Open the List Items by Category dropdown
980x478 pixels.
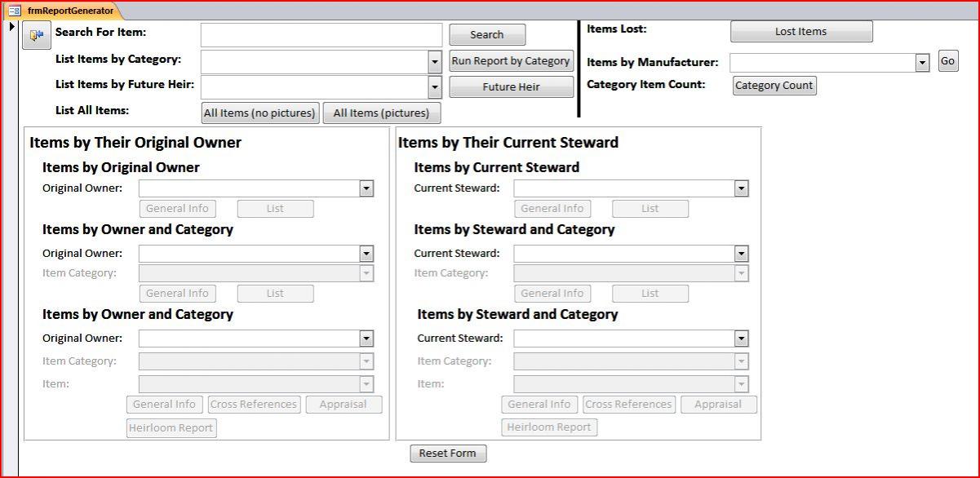click(x=435, y=62)
